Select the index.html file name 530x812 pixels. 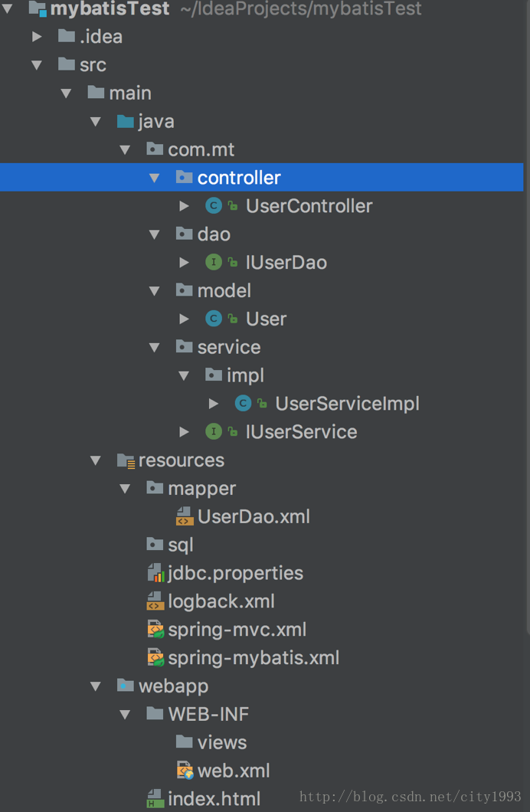tap(214, 798)
